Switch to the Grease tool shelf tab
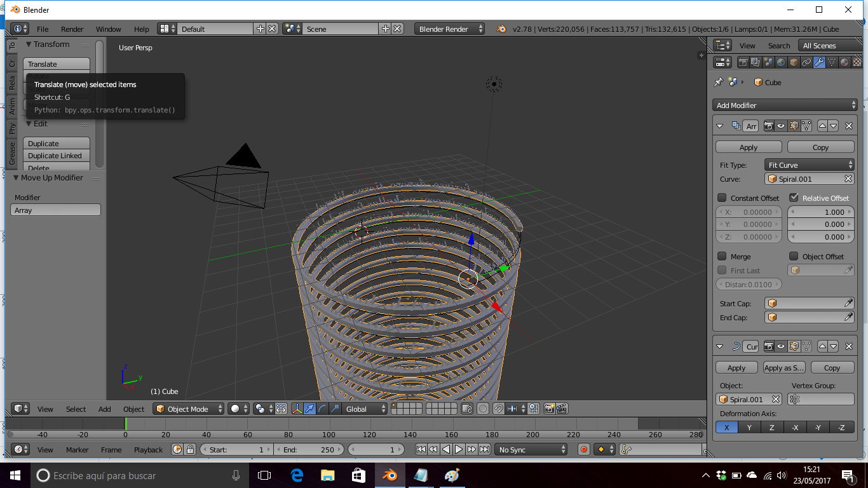 pyautogui.click(x=11, y=153)
